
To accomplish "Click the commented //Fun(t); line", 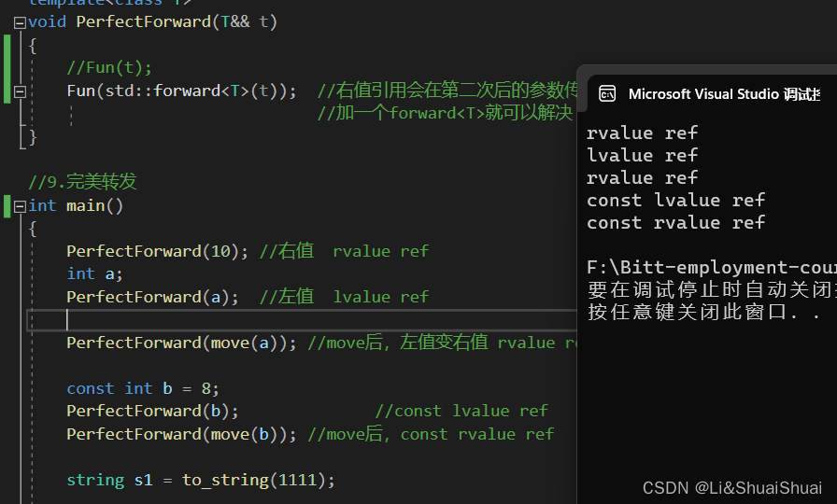I will [x=109, y=68].
